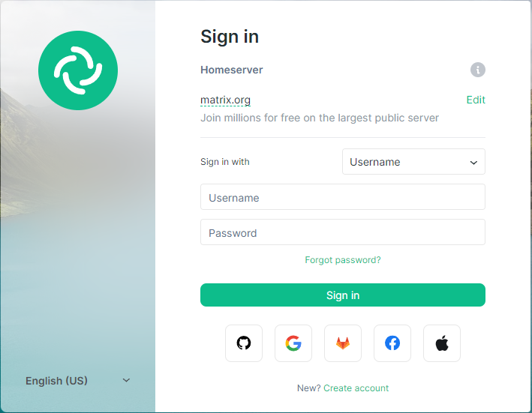Click the chevron arrow of Username dropdown

[473, 163]
